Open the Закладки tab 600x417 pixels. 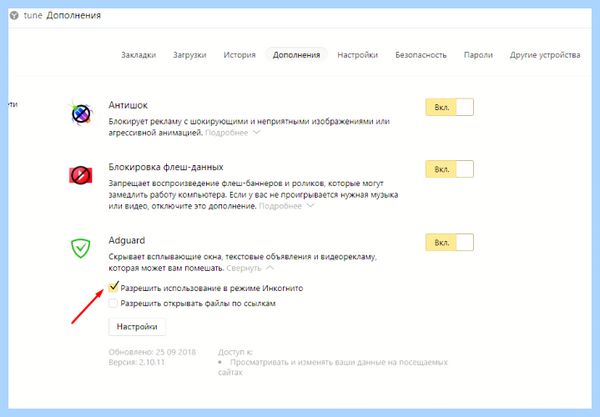(139, 55)
